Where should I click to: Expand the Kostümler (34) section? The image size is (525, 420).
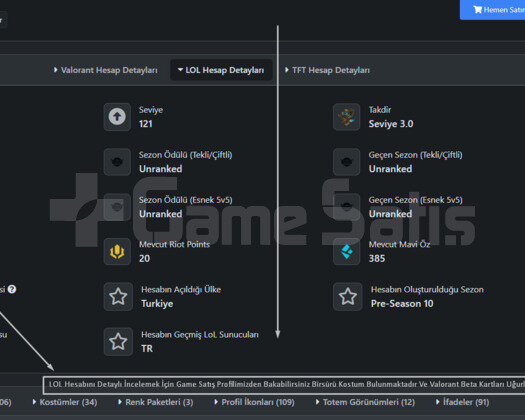click(65, 402)
